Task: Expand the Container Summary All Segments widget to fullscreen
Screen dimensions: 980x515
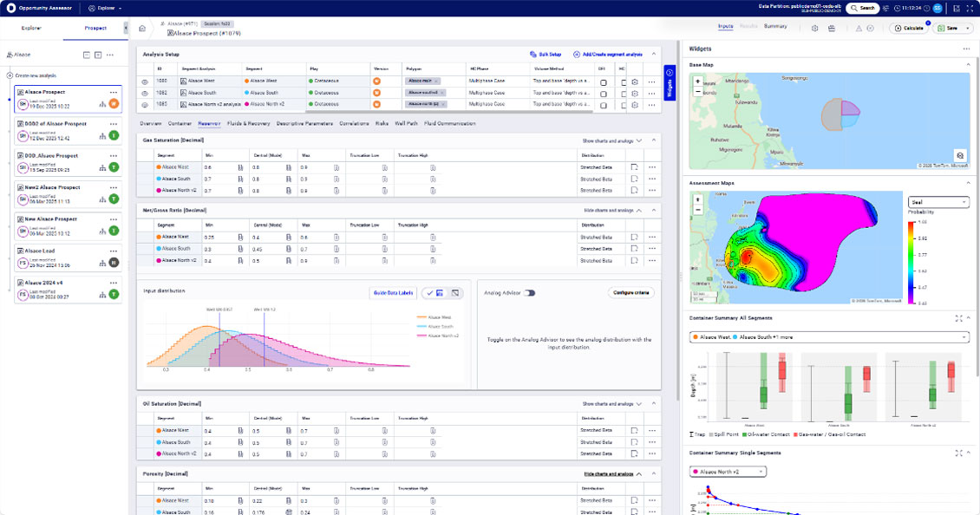Action: click(958, 318)
